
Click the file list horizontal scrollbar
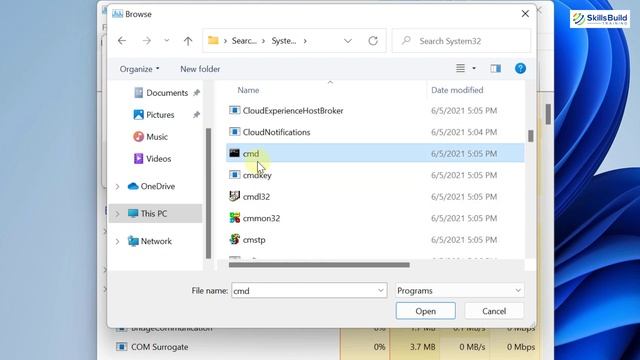(x=319, y=265)
